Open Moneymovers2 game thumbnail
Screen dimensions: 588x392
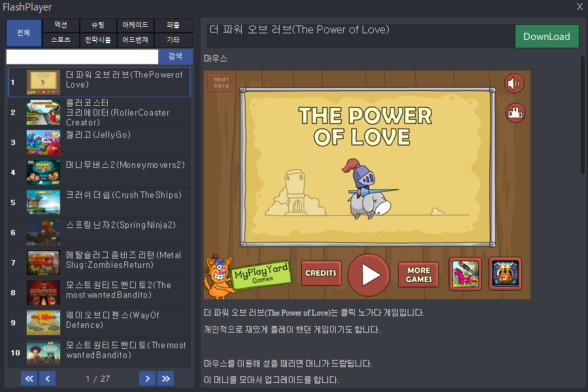43,172
